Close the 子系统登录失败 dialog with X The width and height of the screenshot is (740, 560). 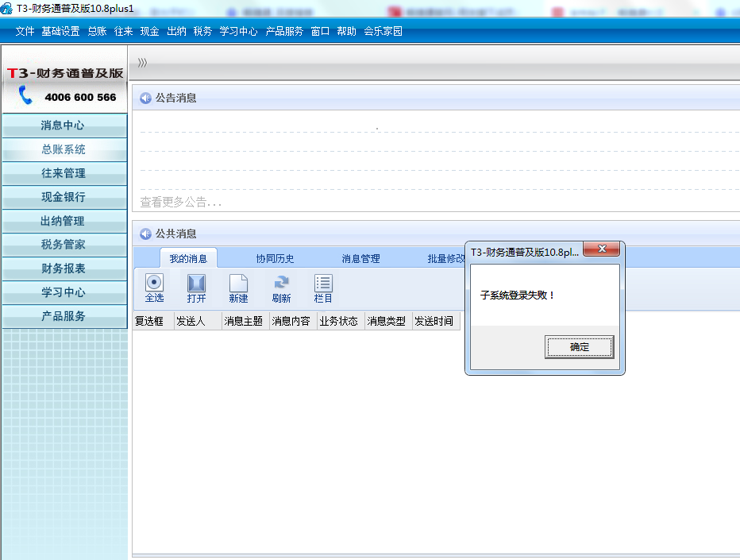602,249
